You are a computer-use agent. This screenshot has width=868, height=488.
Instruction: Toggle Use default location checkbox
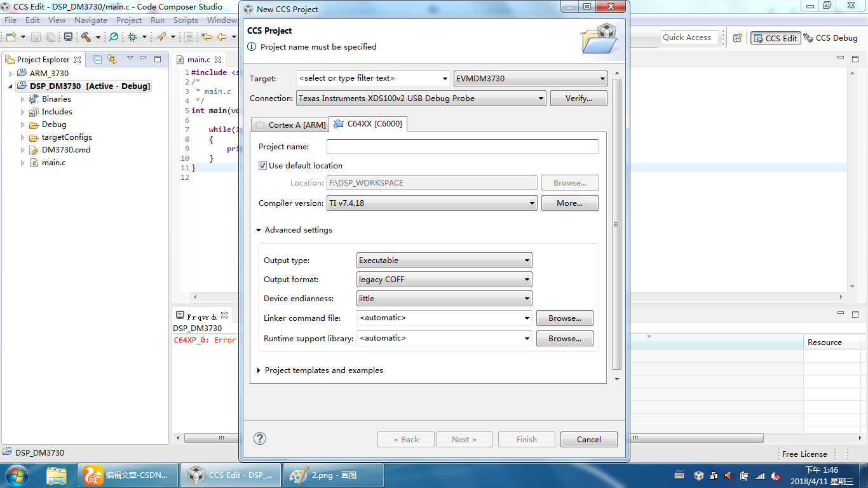click(262, 165)
